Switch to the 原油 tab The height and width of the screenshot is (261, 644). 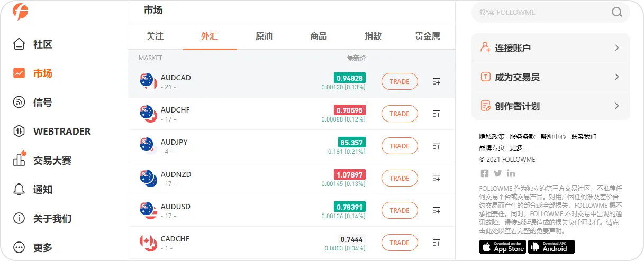[264, 36]
